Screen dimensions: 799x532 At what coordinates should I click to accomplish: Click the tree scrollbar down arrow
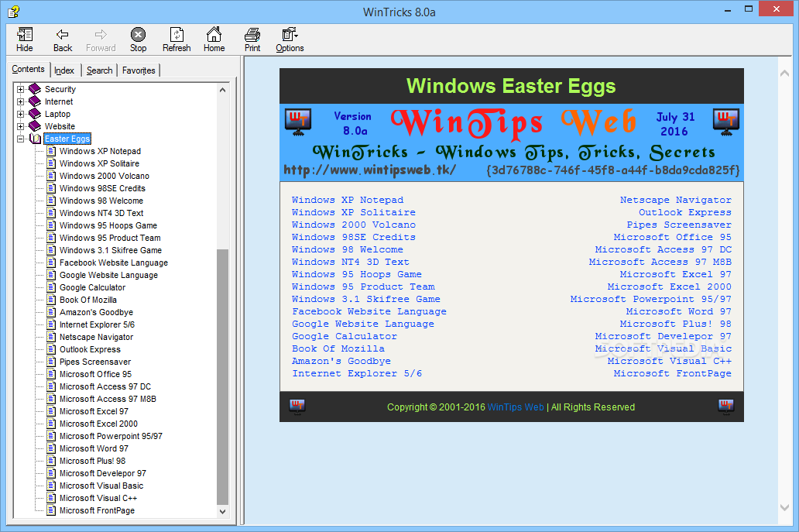(222, 511)
